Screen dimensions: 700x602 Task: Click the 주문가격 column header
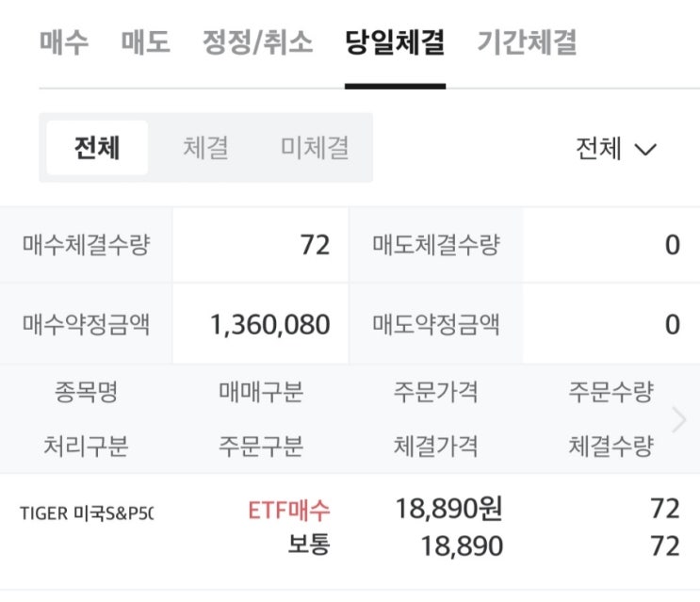[435, 392]
